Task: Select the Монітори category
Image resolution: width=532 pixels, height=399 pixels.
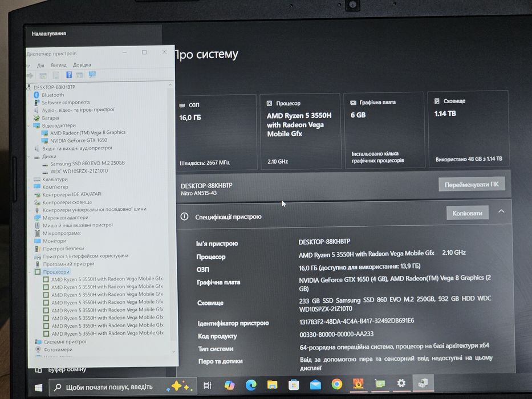Action: [x=54, y=241]
